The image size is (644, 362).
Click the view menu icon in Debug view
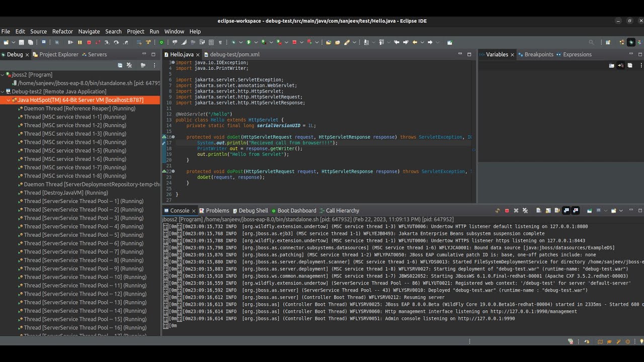pyautogui.click(x=154, y=65)
